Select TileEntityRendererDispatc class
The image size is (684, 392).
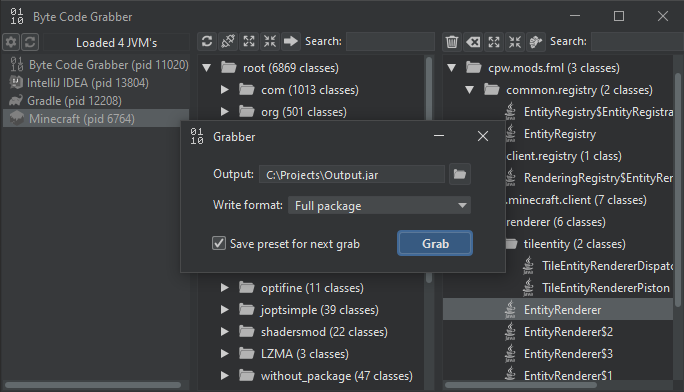click(607, 266)
